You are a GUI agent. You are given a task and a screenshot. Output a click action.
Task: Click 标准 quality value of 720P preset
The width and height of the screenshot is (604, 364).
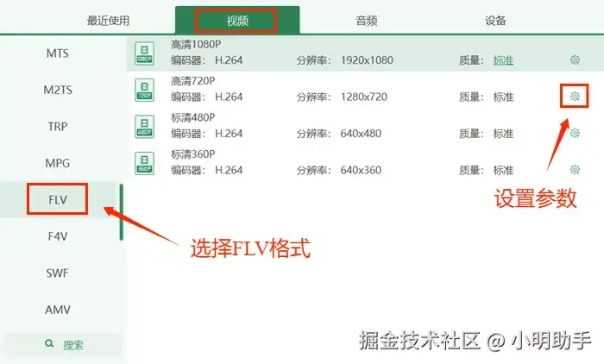[503, 97]
